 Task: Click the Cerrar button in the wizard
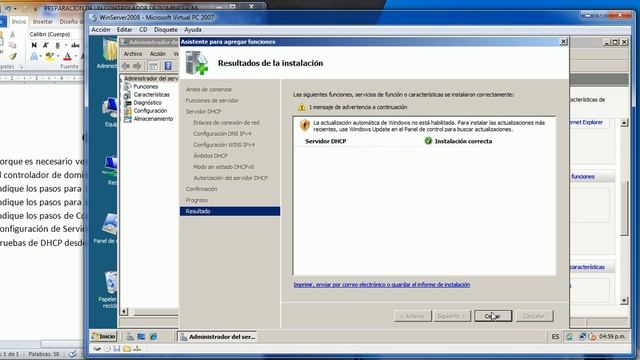(493, 316)
